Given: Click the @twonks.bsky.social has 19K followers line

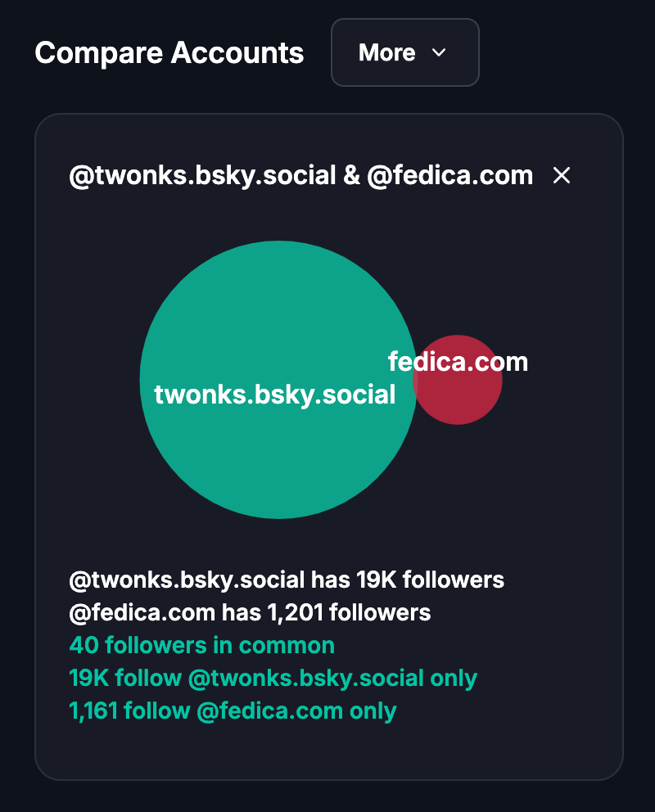Looking at the screenshot, I should tap(287, 580).
